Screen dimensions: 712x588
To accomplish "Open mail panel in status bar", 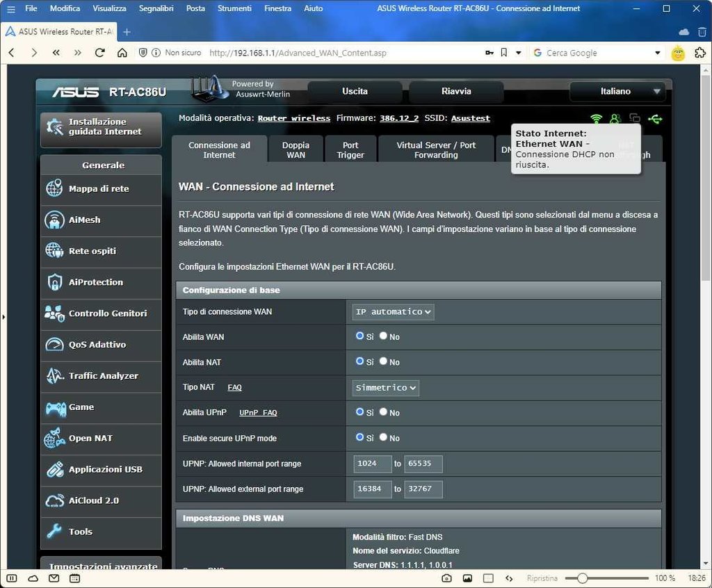I will (54, 578).
